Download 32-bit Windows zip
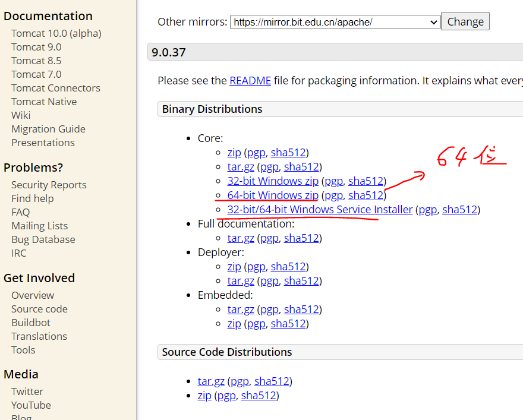 (x=273, y=181)
